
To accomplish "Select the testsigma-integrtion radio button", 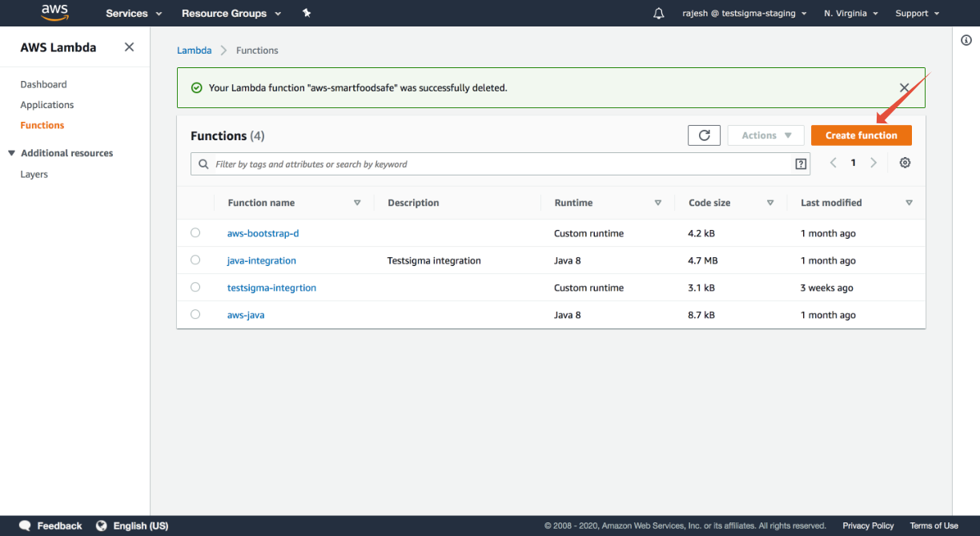I will coord(195,287).
